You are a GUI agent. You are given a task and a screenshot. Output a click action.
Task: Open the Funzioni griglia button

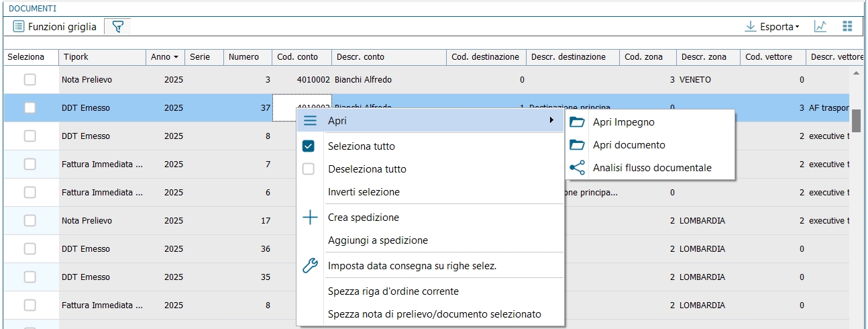pyautogui.click(x=55, y=27)
